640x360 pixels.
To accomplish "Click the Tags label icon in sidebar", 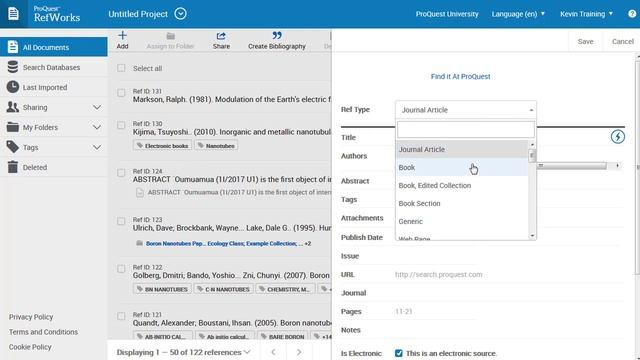I will pos(13,147).
